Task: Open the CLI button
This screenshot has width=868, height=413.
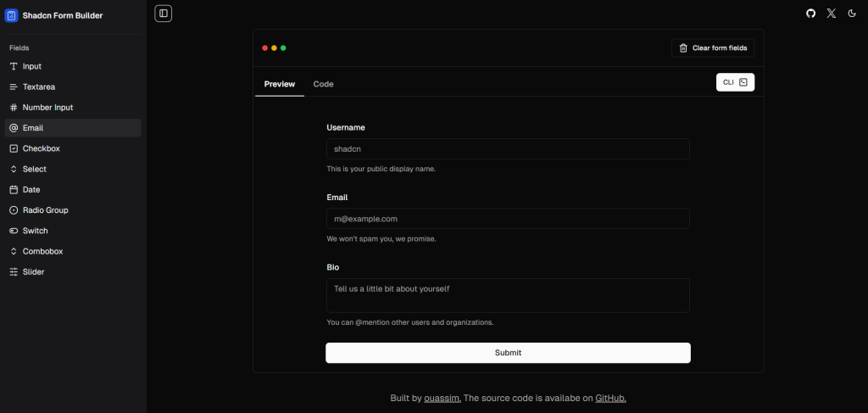Action: (735, 82)
